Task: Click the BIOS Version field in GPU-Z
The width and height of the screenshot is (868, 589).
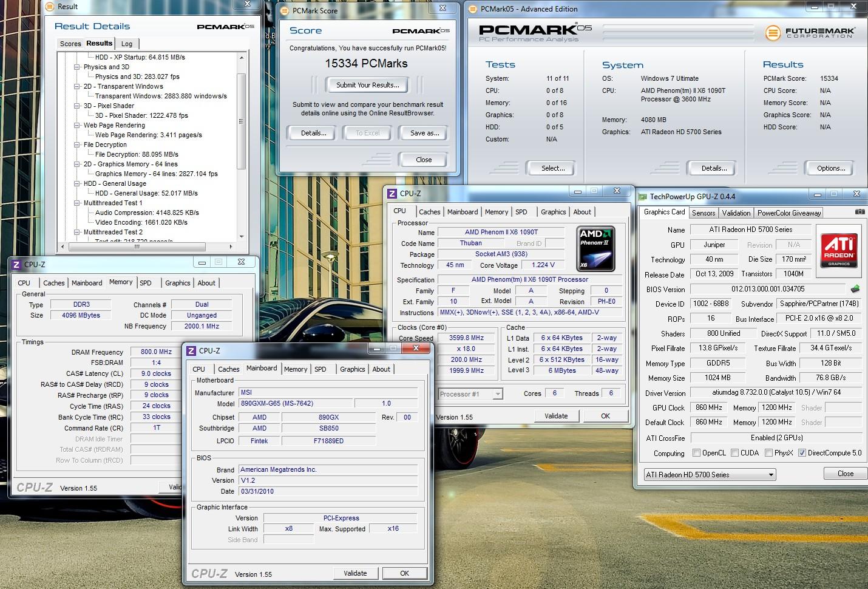Action: click(768, 289)
